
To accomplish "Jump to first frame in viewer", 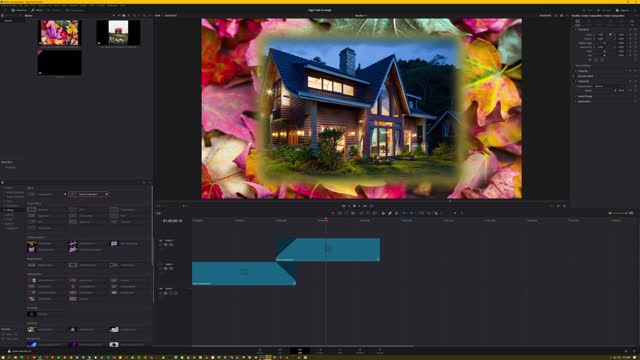I will [343, 206].
